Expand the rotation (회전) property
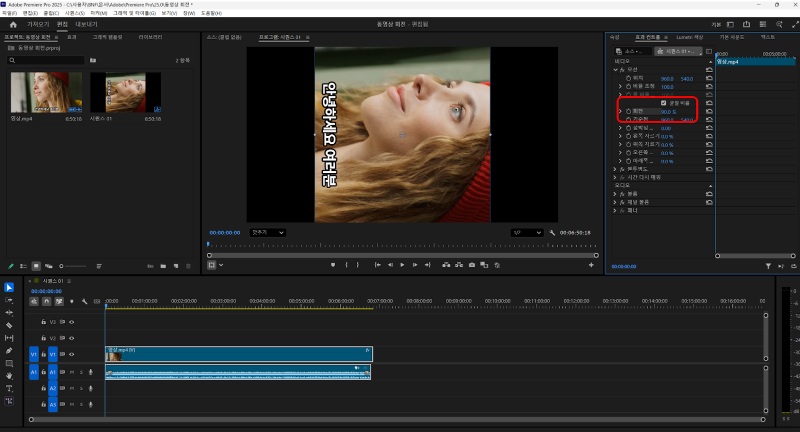This screenshot has height=432, width=800. (622, 111)
